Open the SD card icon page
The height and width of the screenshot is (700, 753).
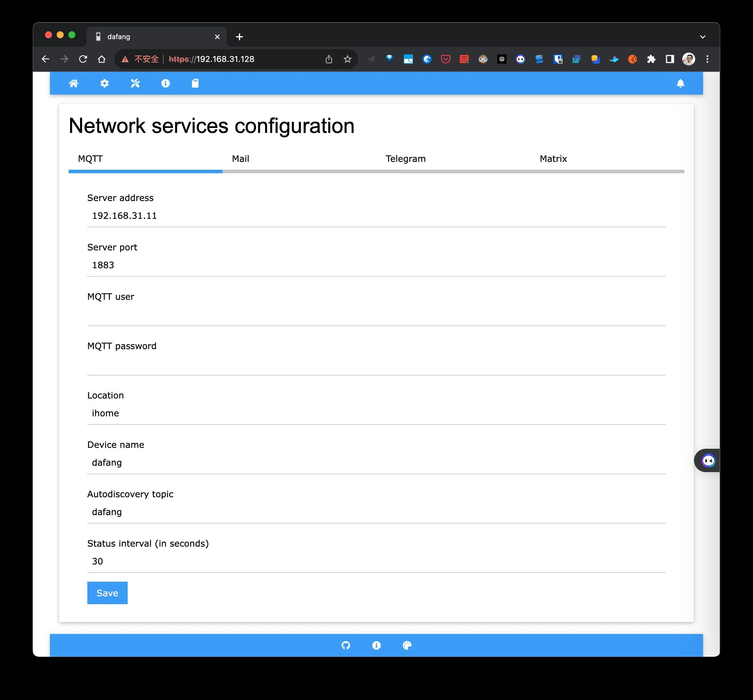(195, 83)
